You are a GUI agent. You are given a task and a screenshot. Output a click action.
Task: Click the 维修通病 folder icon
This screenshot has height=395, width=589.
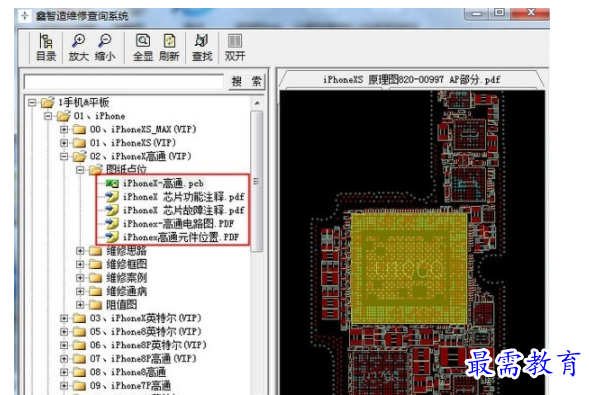click(x=95, y=291)
